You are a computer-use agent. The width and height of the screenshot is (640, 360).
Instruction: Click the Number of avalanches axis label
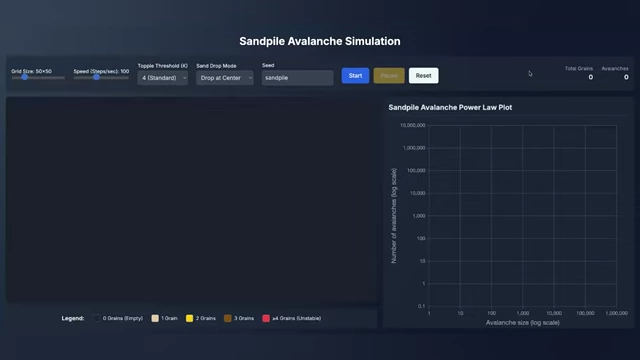(x=394, y=216)
